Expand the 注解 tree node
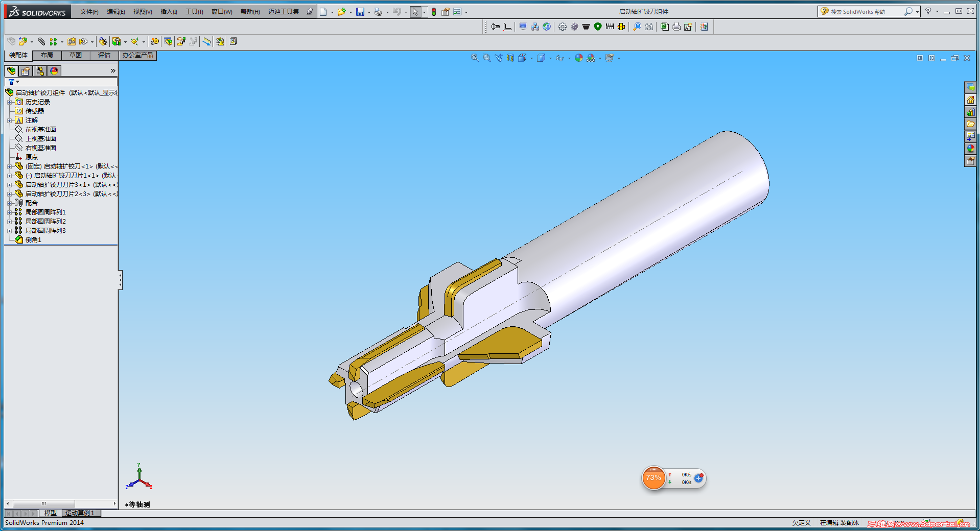 coord(9,120)
